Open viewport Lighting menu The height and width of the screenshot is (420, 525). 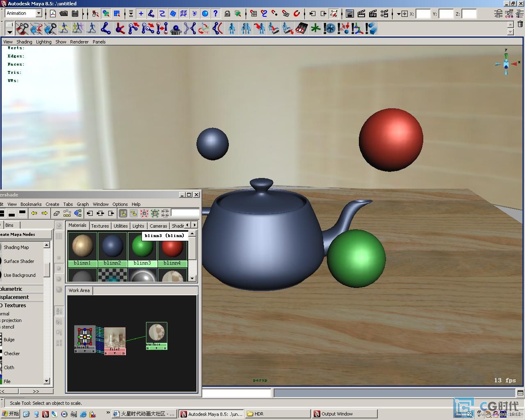coord(44,42)
